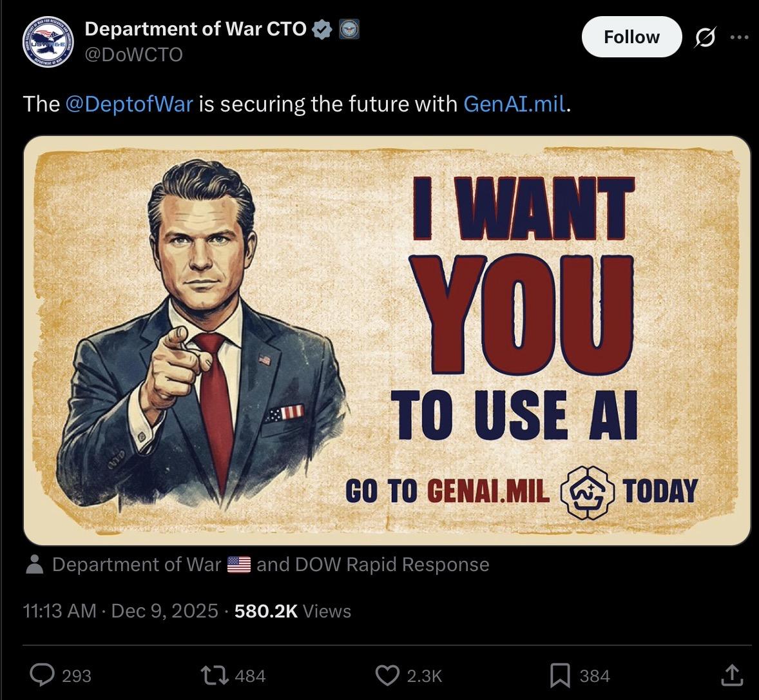Click the blue verified checkmark badge

pyautogui.click(x=322, y=29)
